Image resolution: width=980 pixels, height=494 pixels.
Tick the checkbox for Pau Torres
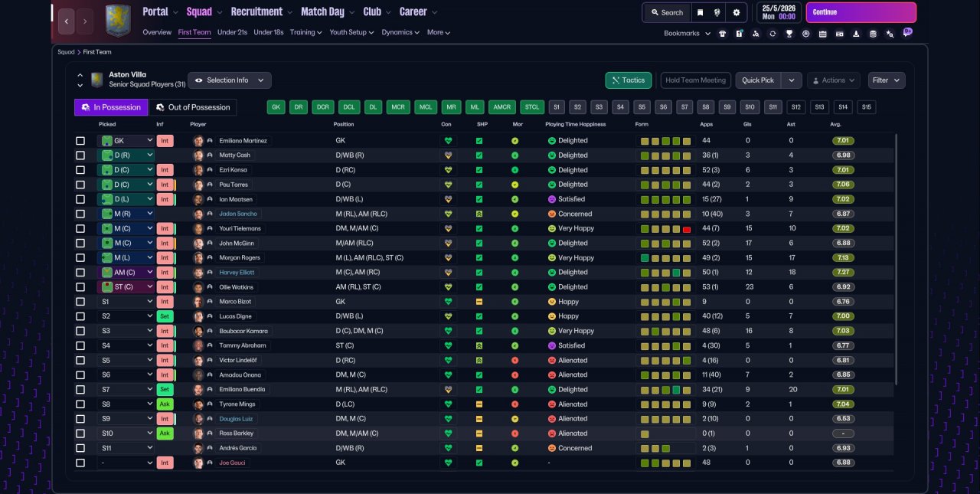tap(80, 185)
